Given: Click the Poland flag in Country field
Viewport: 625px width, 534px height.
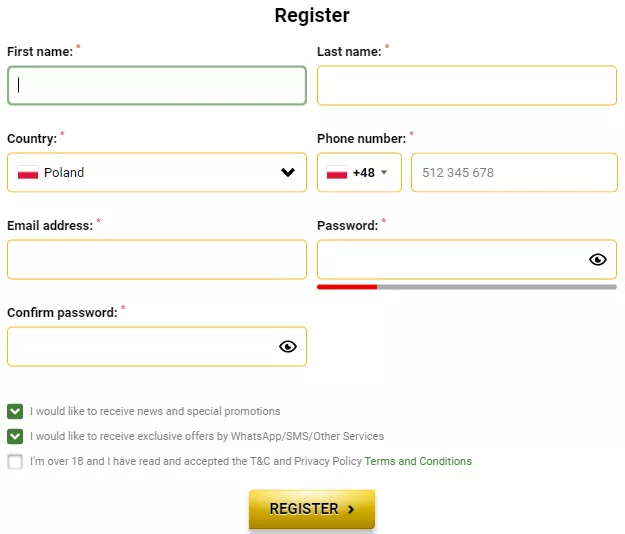Looking at the screenshot, I should tap(28, 173).
